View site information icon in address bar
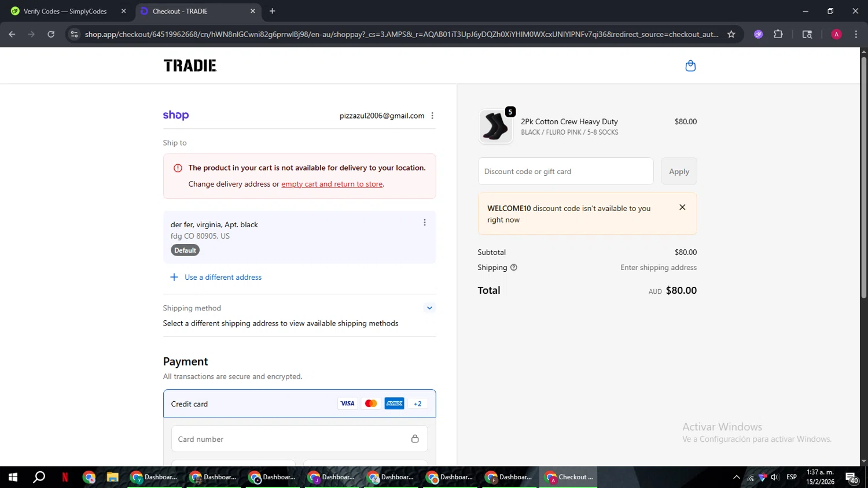This screenshot has height=488, width=868. tap(74, 34)
